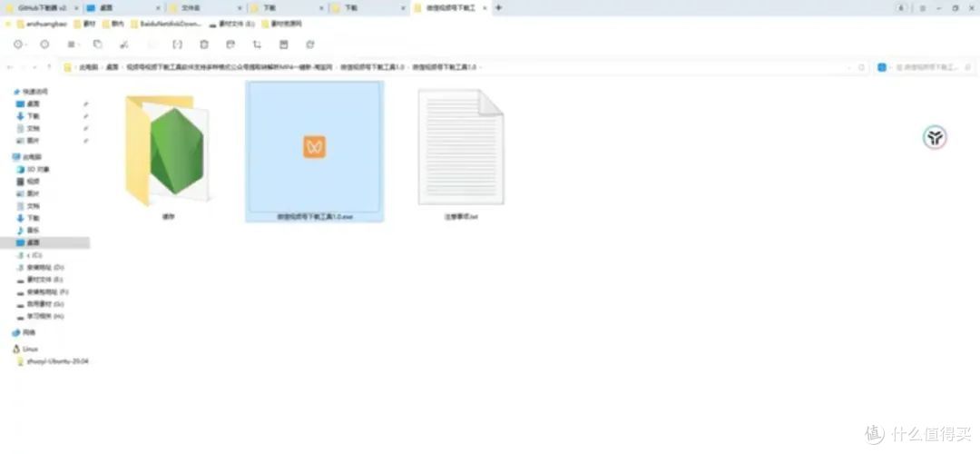
Task: Select the 微信视频号下载工 tab
Action: point(451,8)
